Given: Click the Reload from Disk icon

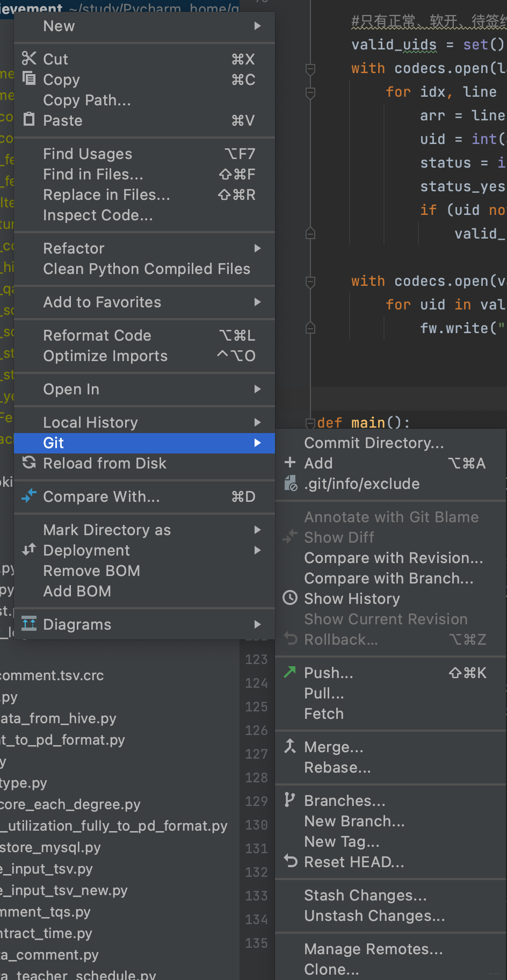Looking at the screenshot, I should 29,463.
